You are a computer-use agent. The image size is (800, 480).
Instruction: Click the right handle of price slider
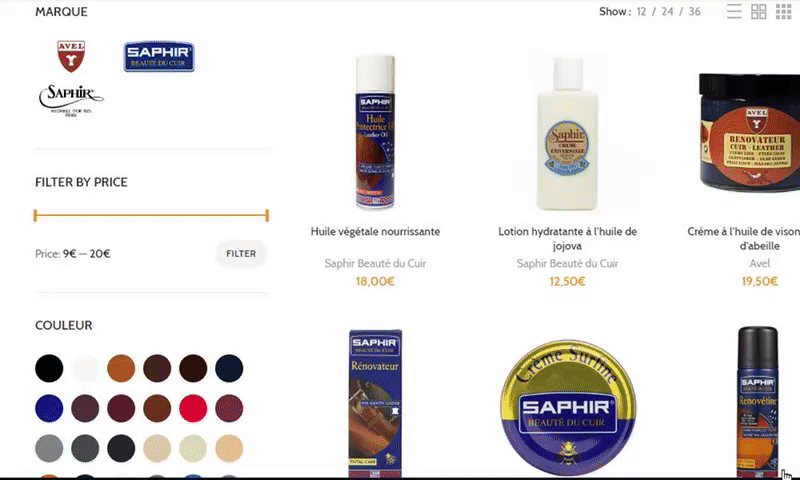[267, 215]
